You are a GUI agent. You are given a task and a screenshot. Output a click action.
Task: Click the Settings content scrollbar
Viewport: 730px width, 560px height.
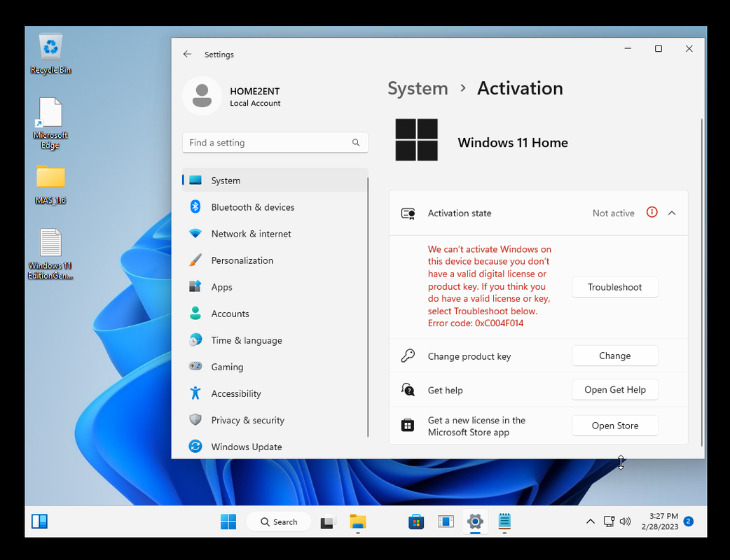point(701,283)
